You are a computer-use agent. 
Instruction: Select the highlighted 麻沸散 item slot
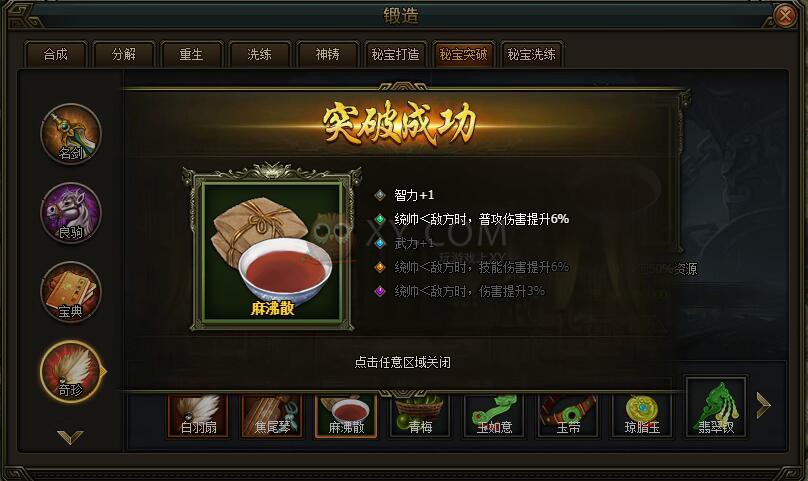pyautogui.click(x=346, y=416)
